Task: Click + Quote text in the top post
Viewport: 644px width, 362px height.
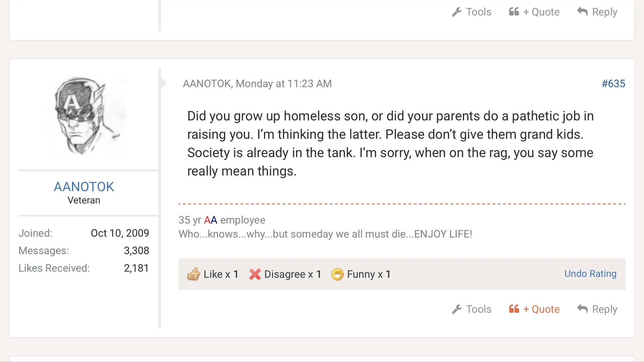Action: coord(541,12)
